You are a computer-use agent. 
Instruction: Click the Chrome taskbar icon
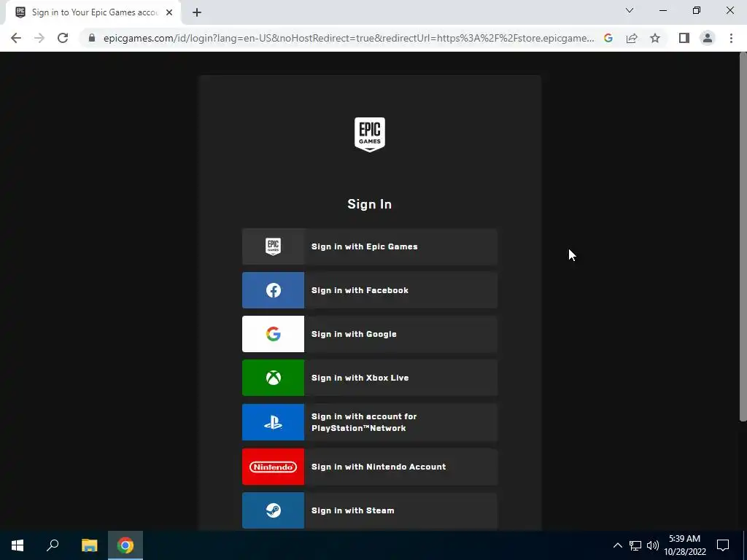coord(125,545)
